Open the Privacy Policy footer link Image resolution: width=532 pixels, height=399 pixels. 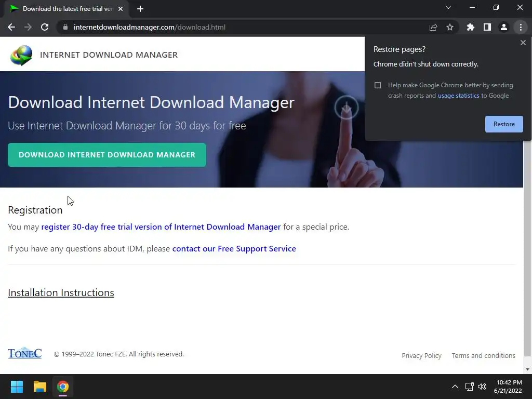click(x=421, y=355)
